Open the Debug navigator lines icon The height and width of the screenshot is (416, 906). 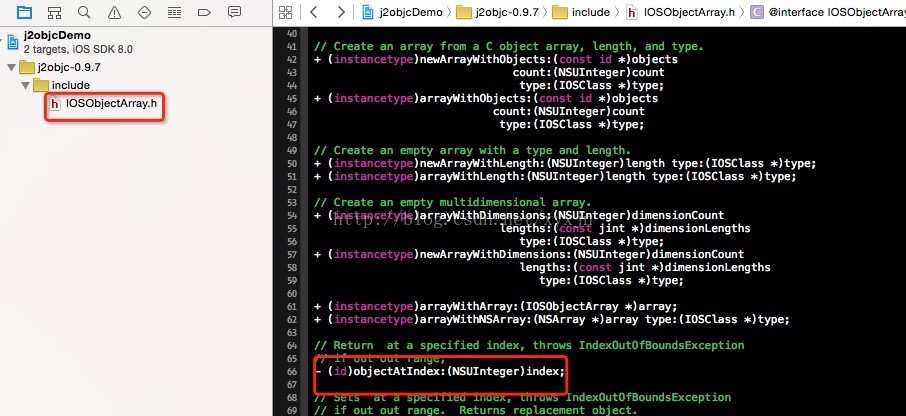point(174,12)
